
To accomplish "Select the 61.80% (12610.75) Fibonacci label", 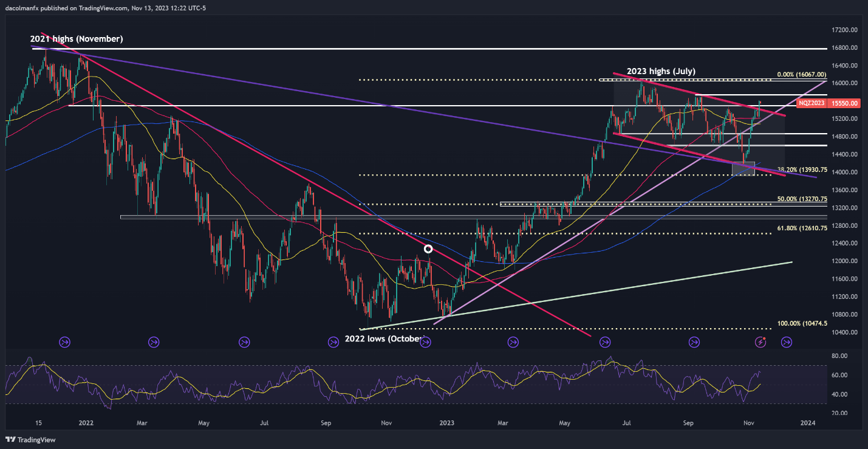I will (802, 228).
